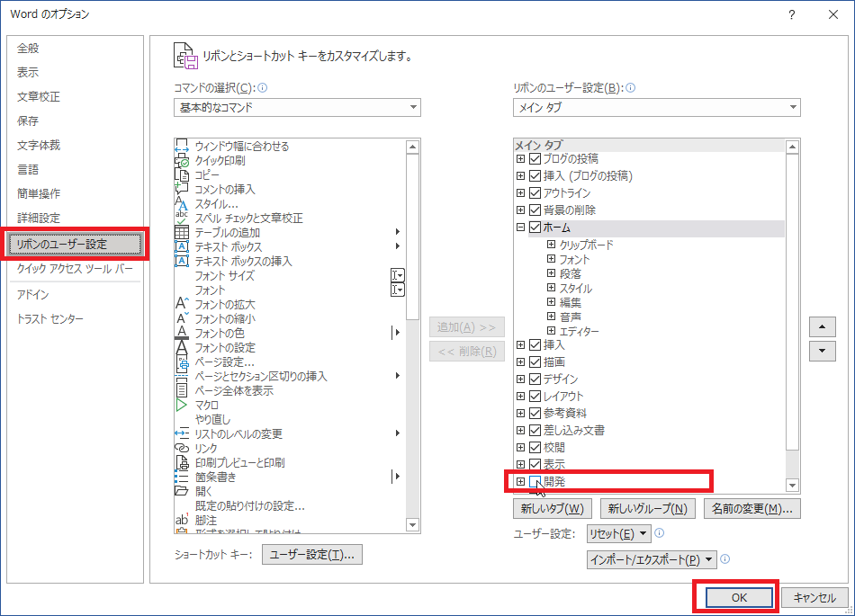855x616 pixels.
Task: Uncheck the アウトライン checkbox
Action: [535, 192]
